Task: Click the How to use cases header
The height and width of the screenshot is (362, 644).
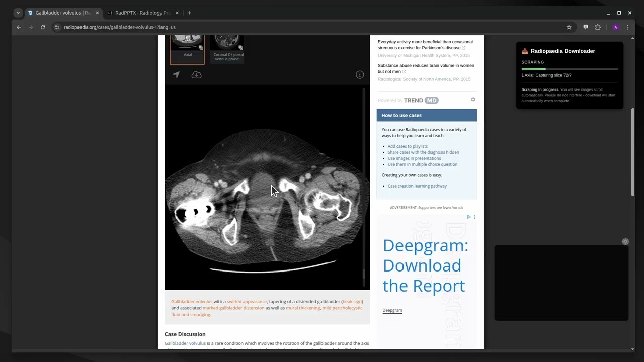Action: (427, 115)
